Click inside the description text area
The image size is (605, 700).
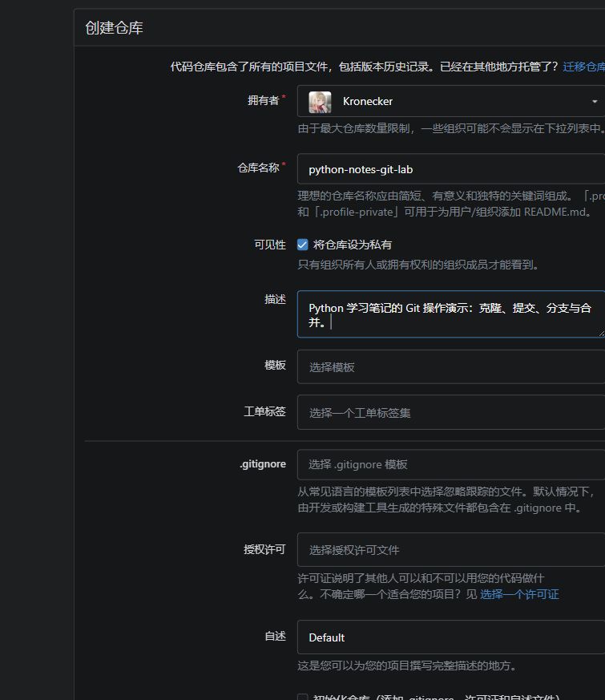click(451, 314)
